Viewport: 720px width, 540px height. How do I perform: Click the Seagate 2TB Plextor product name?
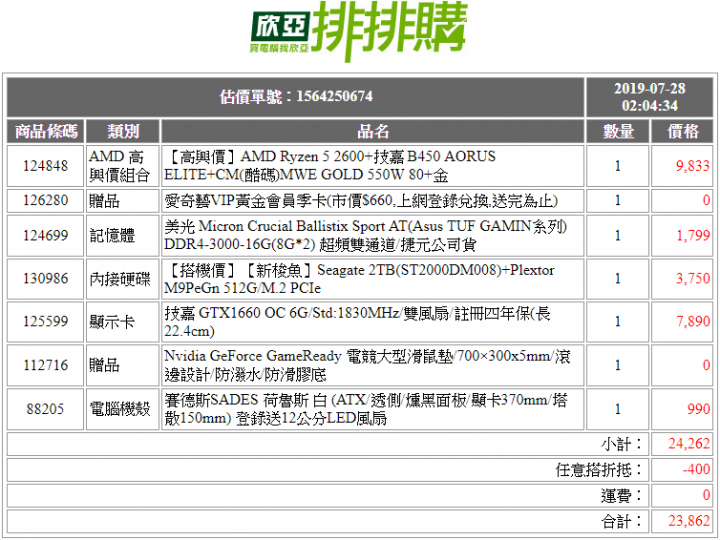click(359, 279)
